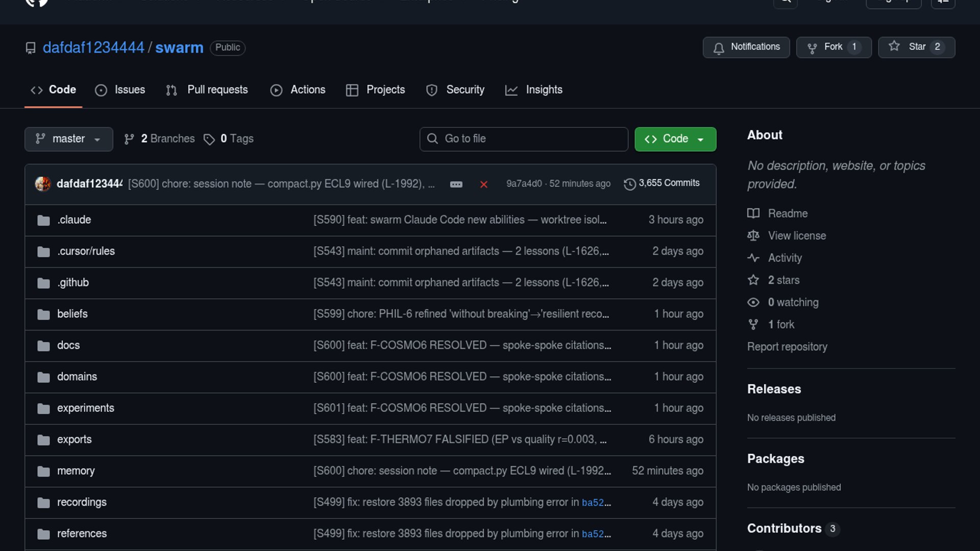The width and height of the screenshot is (980, 551).
Task: Open the Security tab
Action: 455,90
